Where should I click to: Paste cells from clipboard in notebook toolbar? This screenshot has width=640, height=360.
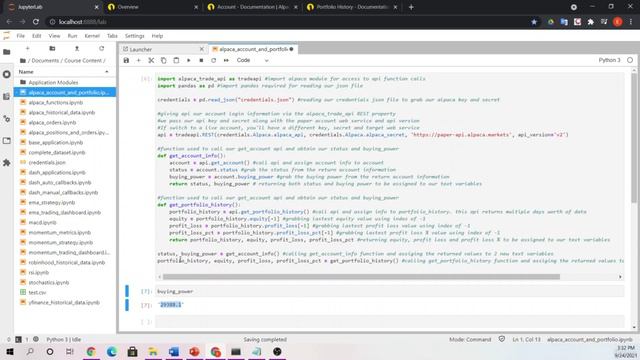176,60
